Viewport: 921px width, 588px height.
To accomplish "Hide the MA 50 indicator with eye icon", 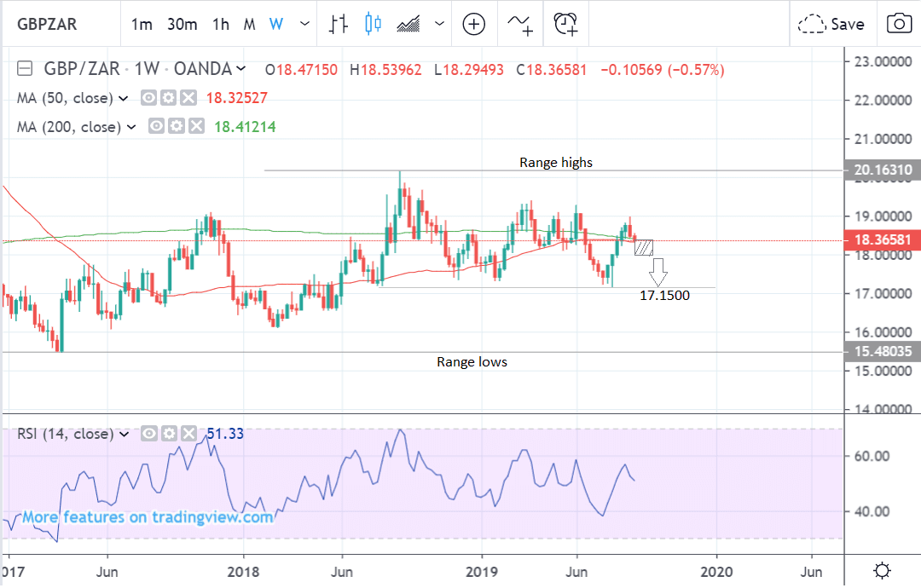I will pyautogui.click(x=149, y=98).
